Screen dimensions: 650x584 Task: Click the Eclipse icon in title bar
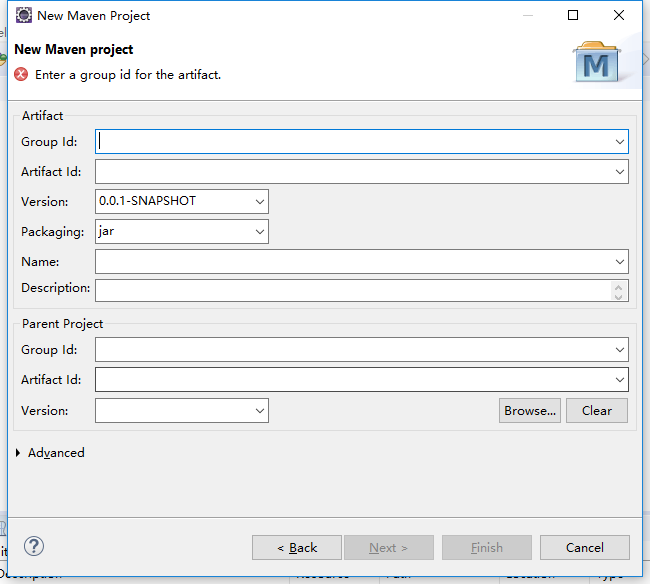click(24, 15)
